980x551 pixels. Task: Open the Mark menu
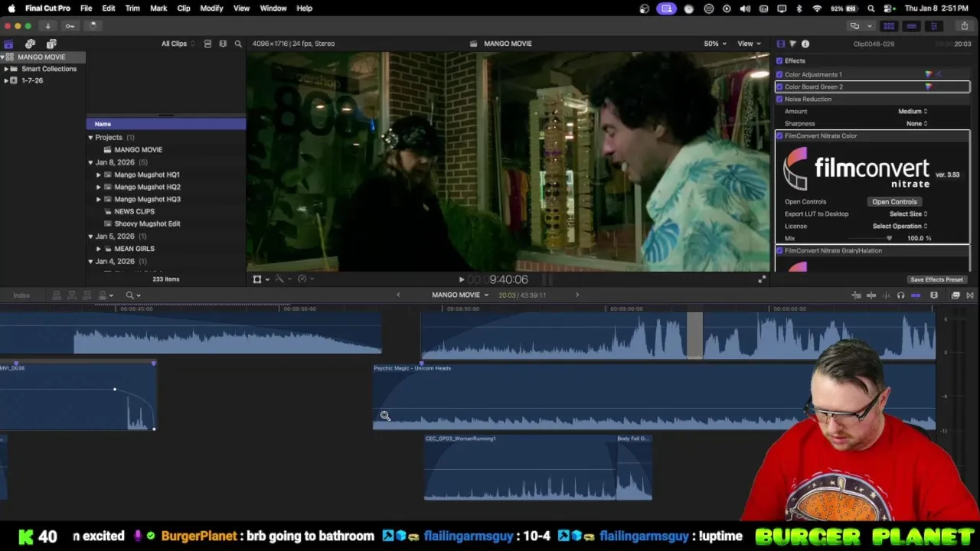(158, 8)
